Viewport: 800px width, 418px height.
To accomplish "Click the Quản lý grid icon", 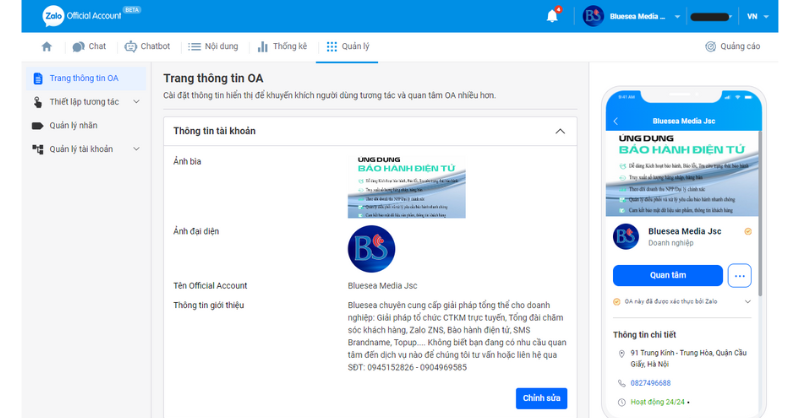I will (332, 46).
